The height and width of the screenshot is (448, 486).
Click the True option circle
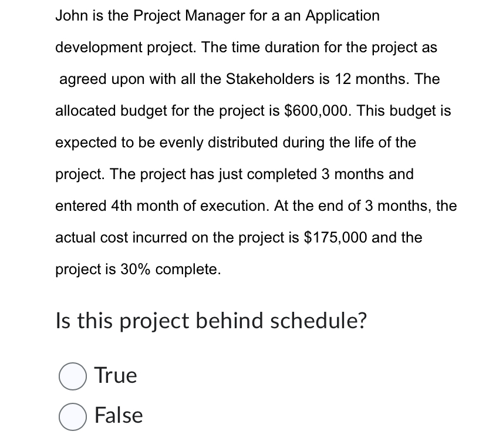pyautogui.click(x=72, y=375)
